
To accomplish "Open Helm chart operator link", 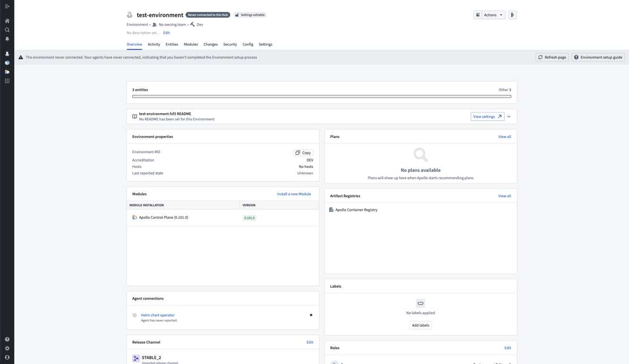I will 158,315.
